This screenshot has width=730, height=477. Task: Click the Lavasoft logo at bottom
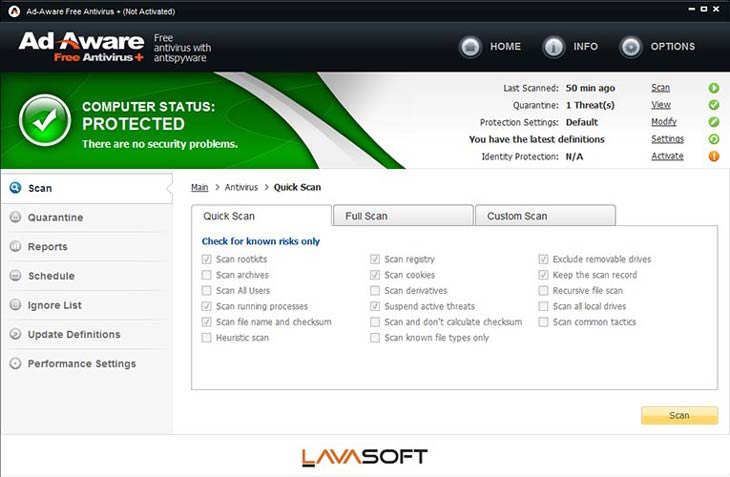[x=365, y=457]
